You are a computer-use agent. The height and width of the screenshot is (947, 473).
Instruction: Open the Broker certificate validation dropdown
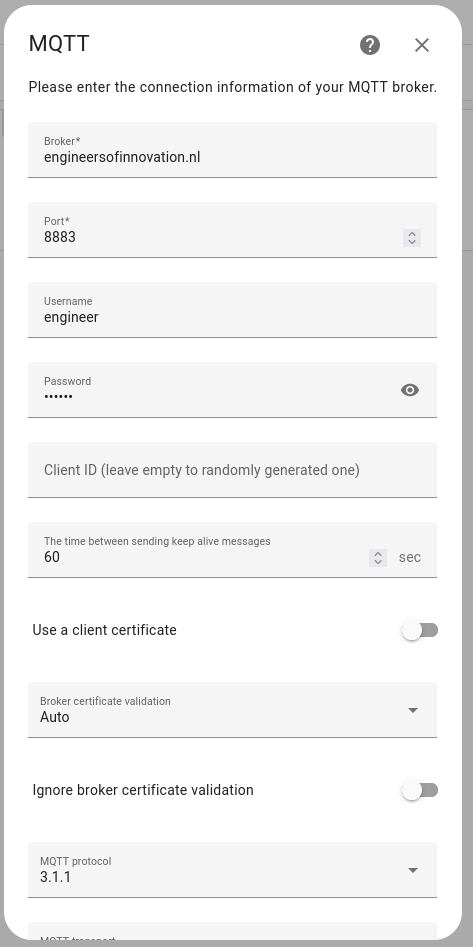pyautogui.click(x=233, y=710)
